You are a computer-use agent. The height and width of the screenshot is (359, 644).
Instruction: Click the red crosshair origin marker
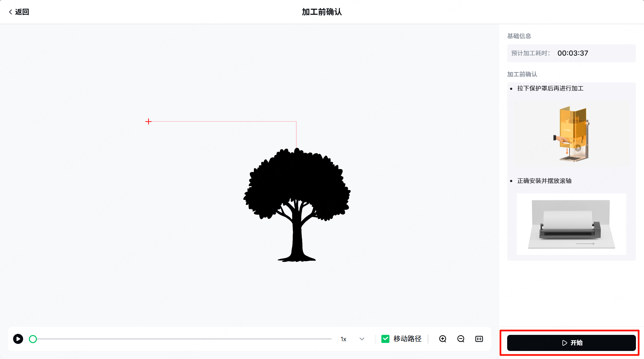pos(149,121)
